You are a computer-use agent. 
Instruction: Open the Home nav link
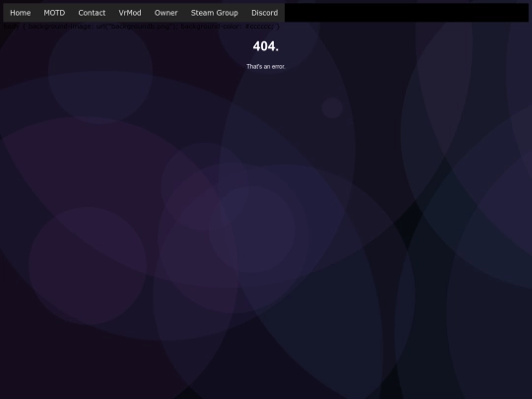21,13
